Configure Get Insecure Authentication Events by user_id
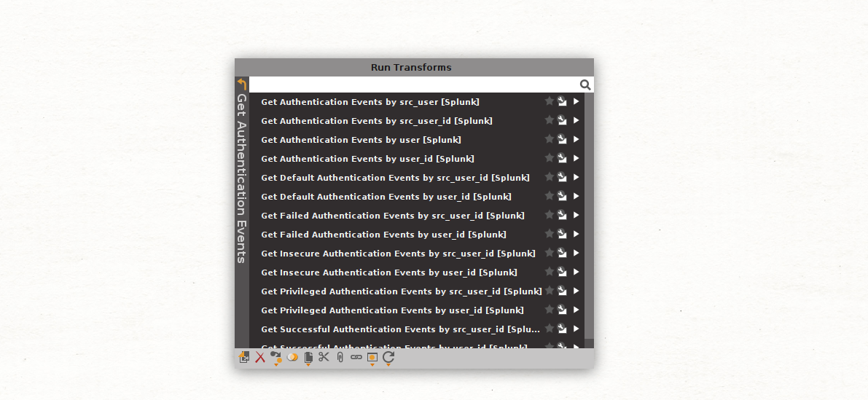This screenshot has width=868, height=400. coord(563,272)
